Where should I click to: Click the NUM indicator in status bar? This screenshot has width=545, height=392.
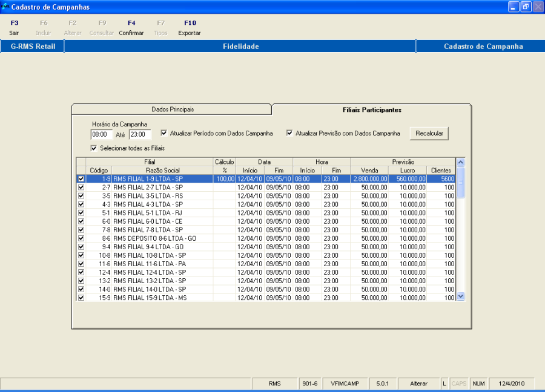(x=478, y=384)
